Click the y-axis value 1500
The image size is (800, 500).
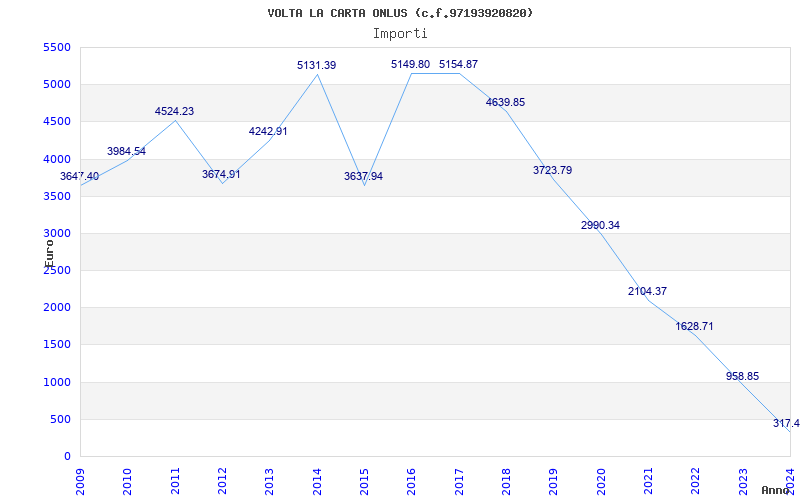click(x=57, y=345)
